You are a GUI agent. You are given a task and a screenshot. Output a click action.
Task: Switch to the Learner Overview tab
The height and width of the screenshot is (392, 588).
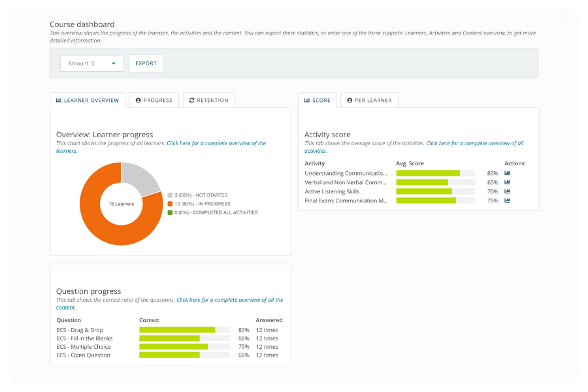pyautogui.click(x=88, y=100)
